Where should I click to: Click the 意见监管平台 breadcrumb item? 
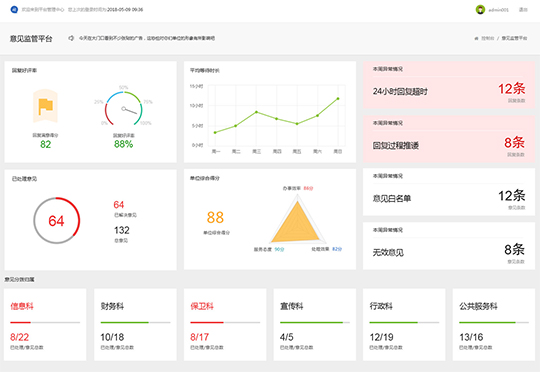click(x=514, y=38)
